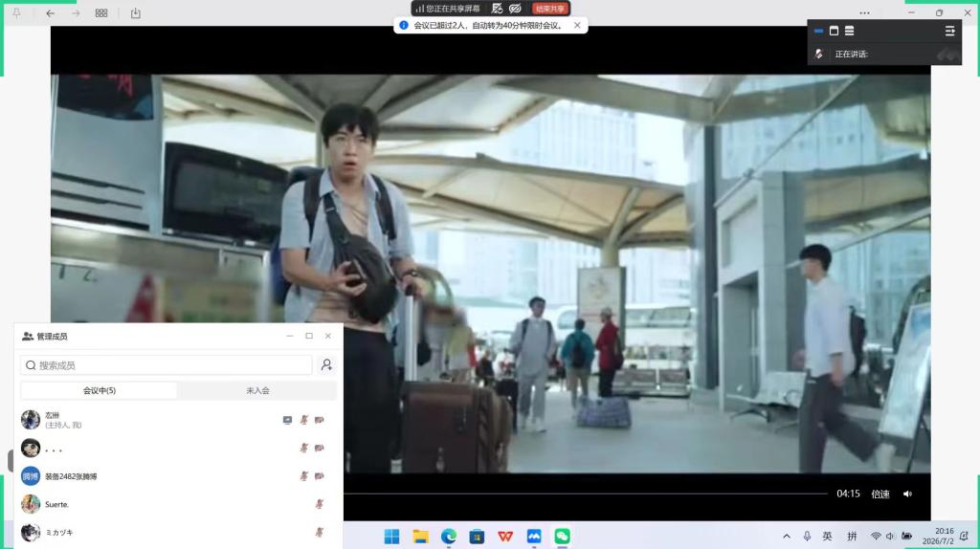Viewport: 980px width, 549px height.
Task: Open the three-dot more menu
Action: [x=864, y=13]
